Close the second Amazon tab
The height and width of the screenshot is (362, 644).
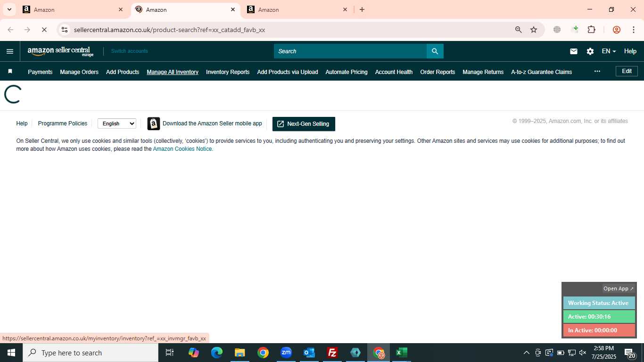click(233, 9)
